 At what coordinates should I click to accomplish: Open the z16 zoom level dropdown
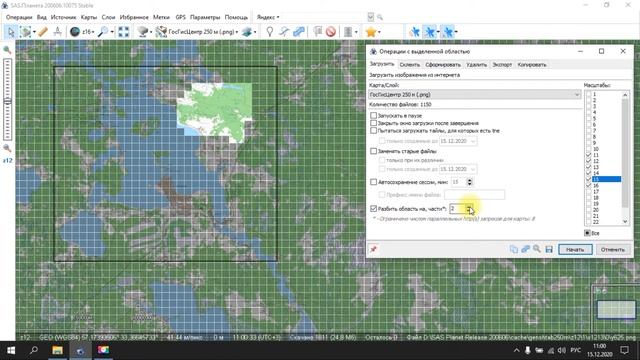click(93, 32)
